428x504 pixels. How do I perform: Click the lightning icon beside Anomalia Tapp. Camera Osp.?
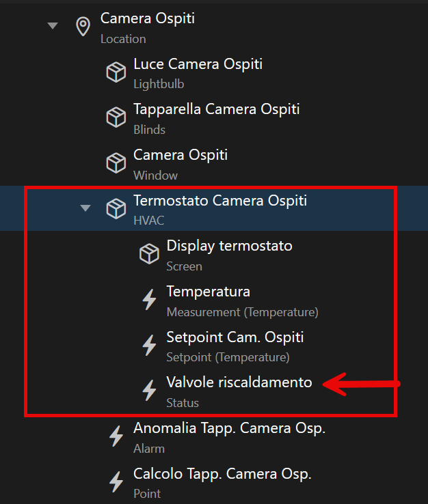(x=116, y=436)
